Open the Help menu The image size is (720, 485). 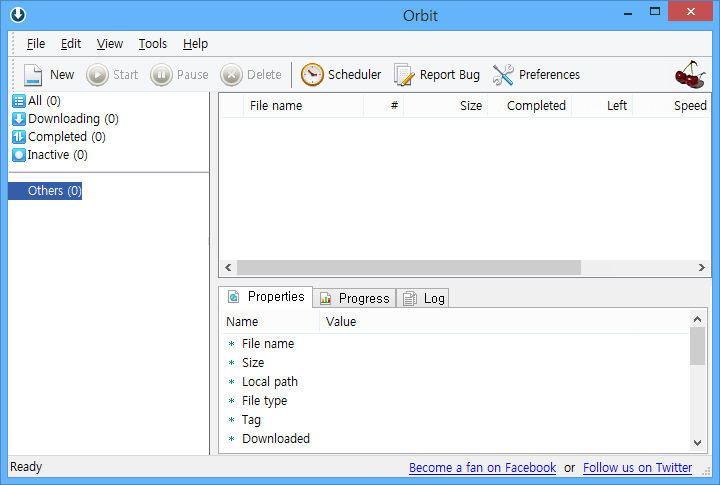pyautogui.click(x=195, y=44)
